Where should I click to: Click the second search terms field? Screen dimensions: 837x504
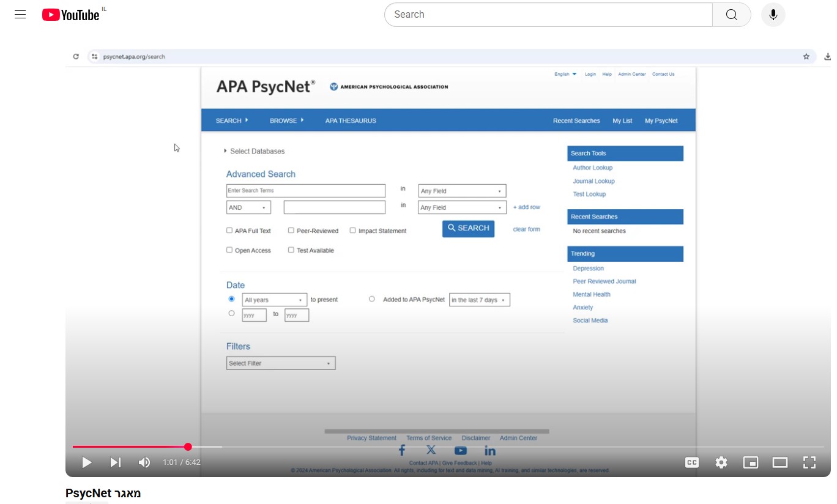click(x=335, y=207)
